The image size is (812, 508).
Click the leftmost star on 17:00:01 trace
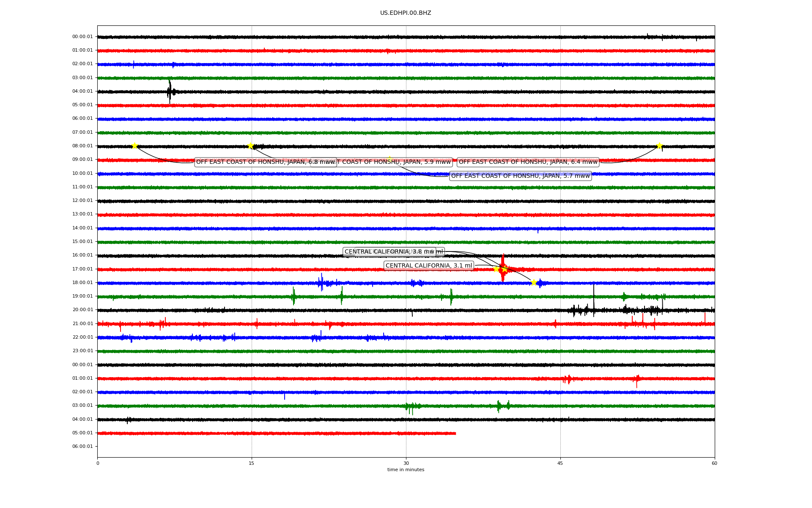[x=496, y=269]
